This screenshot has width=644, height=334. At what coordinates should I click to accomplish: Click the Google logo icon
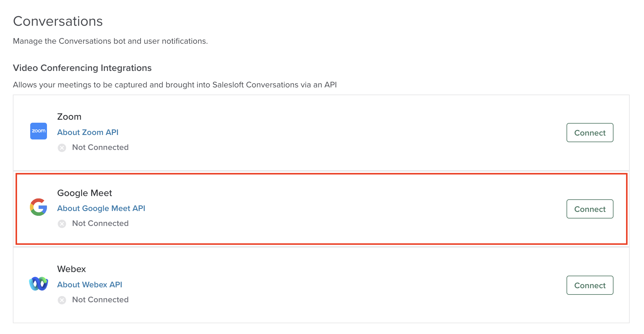tap(39, 207)
